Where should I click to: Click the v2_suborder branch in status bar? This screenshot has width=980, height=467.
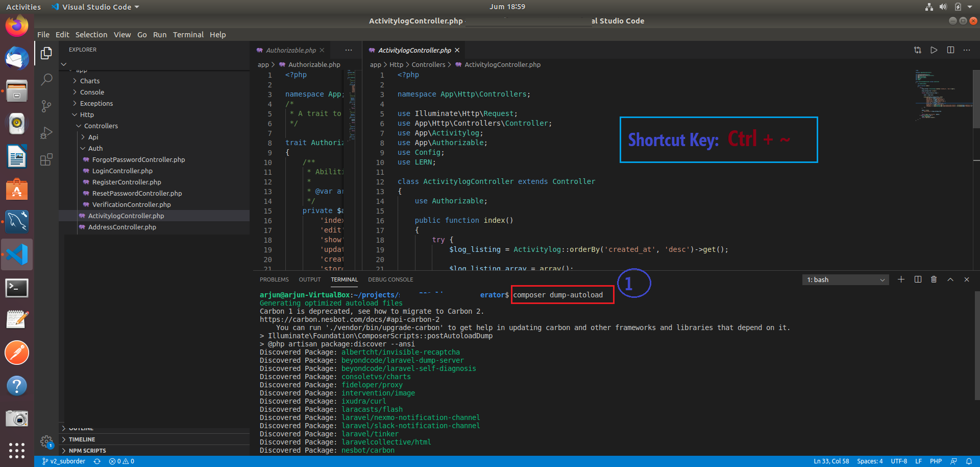pos(64,461)
